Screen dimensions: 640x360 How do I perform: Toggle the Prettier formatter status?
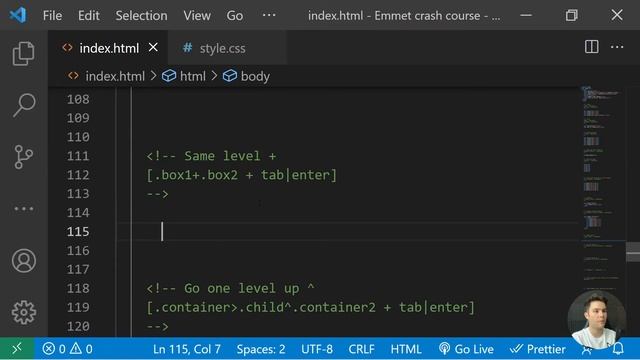coord(538,349)
